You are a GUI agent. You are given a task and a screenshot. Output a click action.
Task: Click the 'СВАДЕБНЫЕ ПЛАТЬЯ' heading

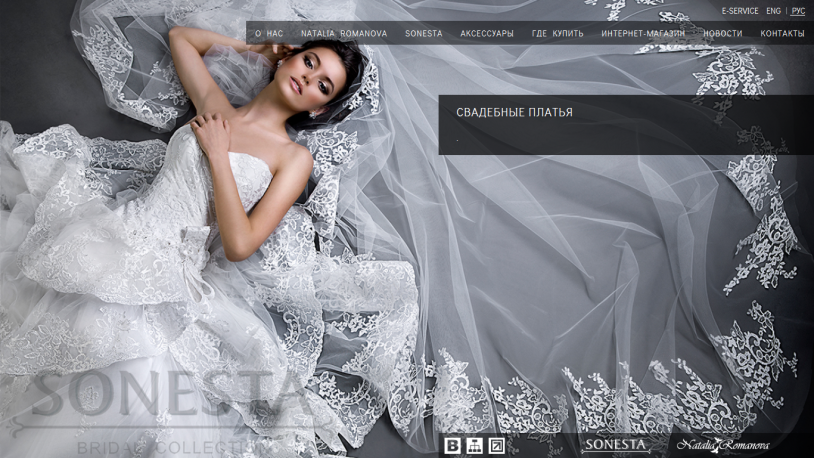click(x=514, y=113)
